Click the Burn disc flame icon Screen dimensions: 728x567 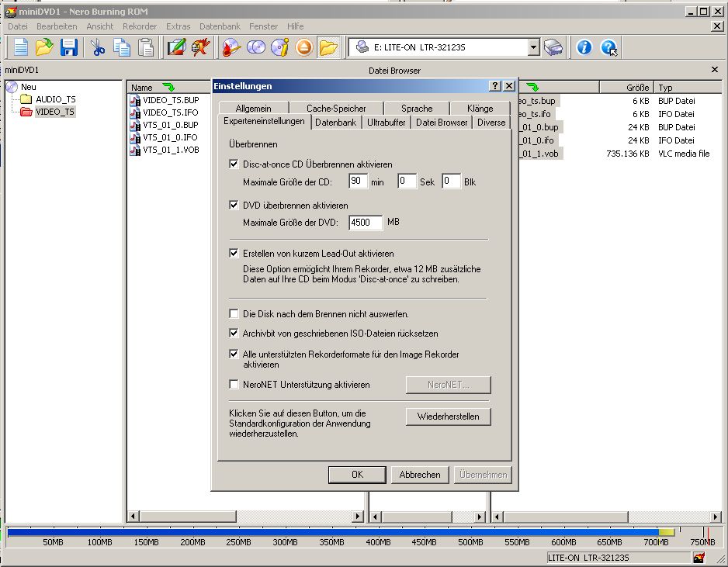pos(231,47)
